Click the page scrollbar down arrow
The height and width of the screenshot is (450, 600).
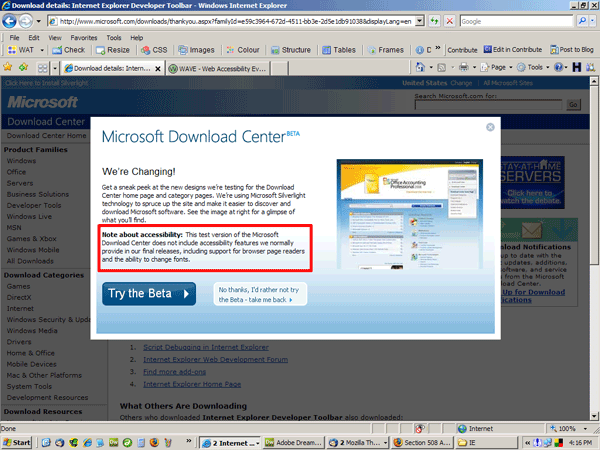594,416
